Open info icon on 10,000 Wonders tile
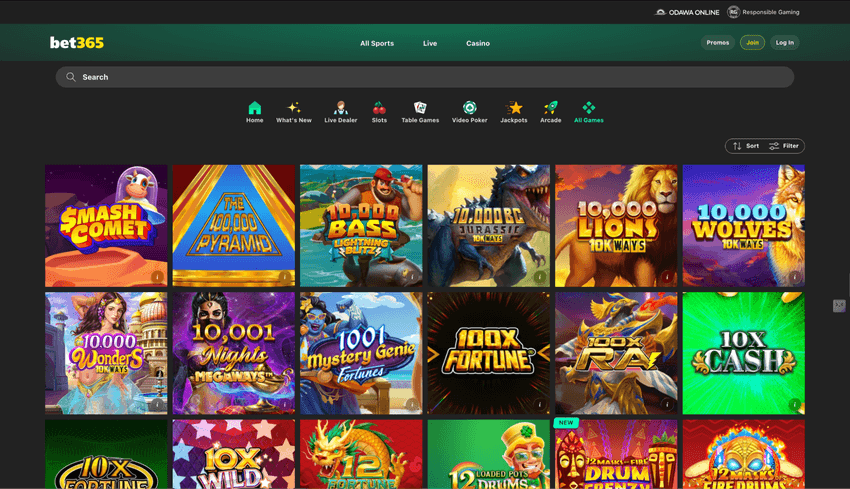 pos(157,404)
